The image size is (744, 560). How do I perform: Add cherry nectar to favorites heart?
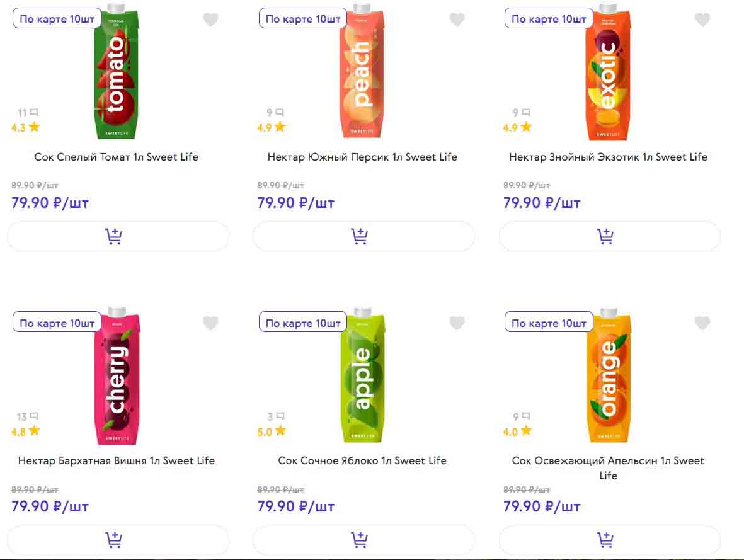click(210, 323)
